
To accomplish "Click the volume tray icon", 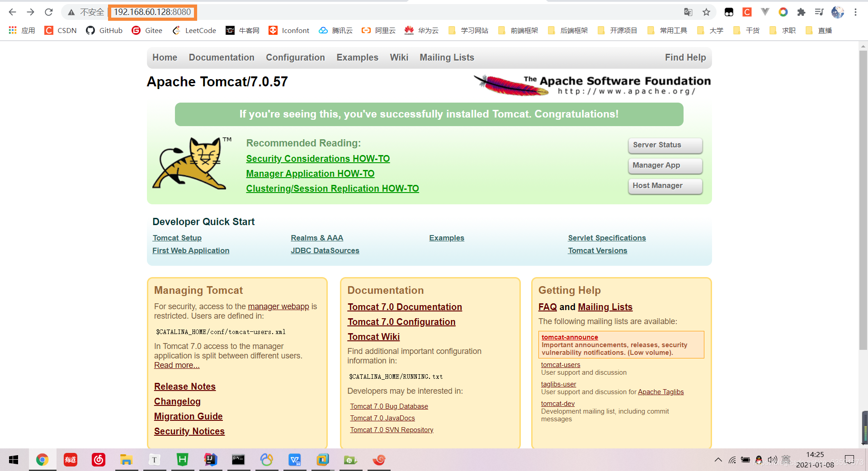I will pos(772,460).
